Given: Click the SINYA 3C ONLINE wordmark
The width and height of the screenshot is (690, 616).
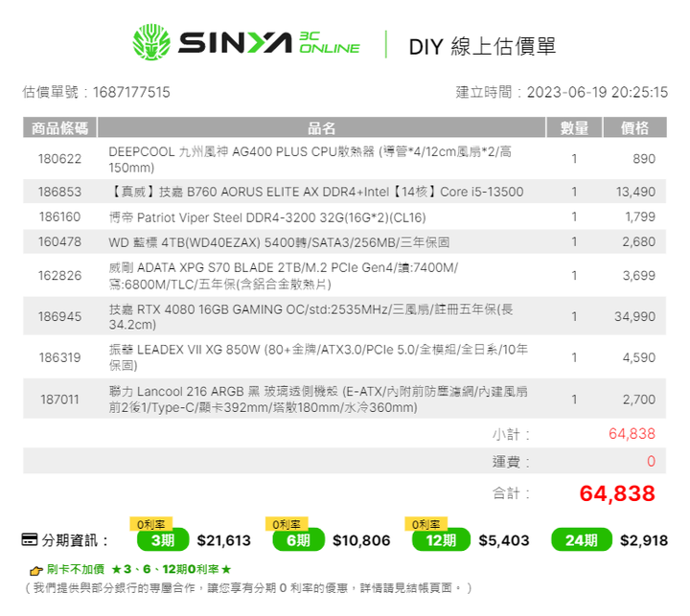Looking at the screenshot, I should [x=269, y=43].
